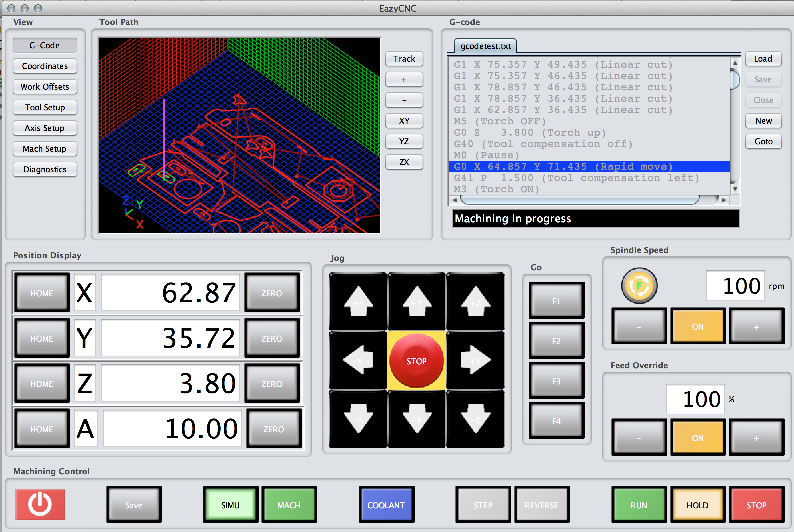This screenshot has height=532, width=794.
Task: Jog -Z with the down arrow
Action: tap(475, 419)
